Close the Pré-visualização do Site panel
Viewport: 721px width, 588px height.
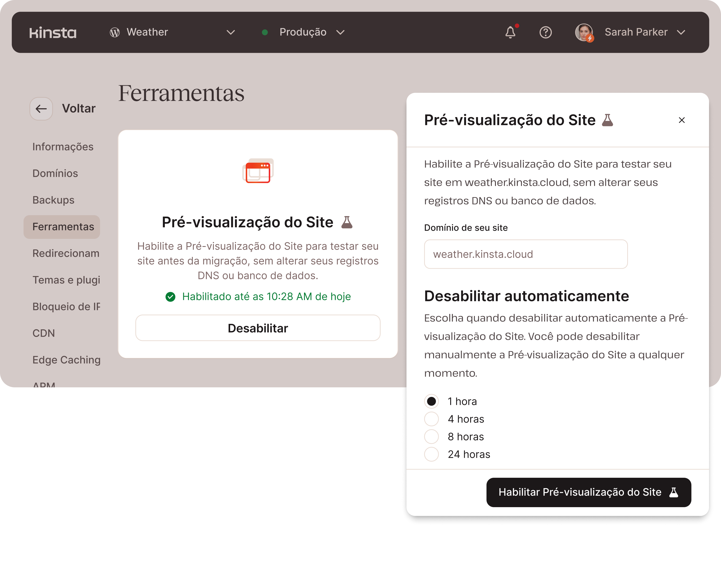pos(682,120)
